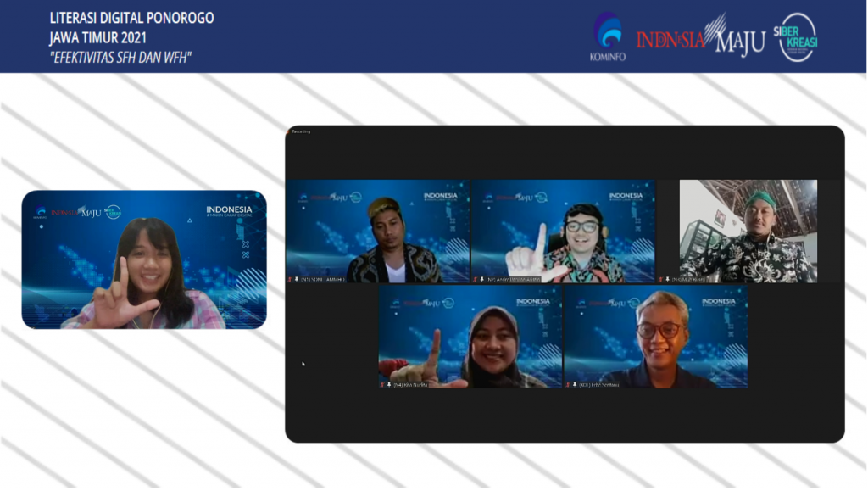Click the Indonesia Maju logo in the top banner
This screenshot has height=491, width=868.
[701, 37]
